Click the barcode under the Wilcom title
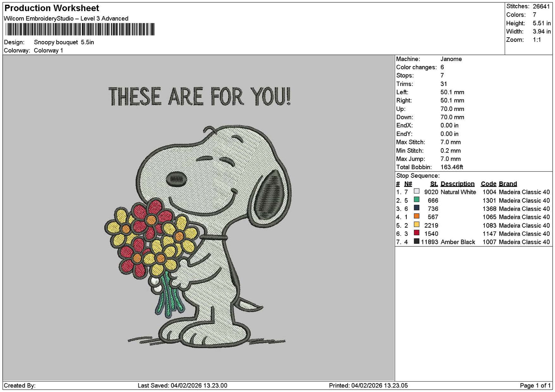 (x=80, y=29)
